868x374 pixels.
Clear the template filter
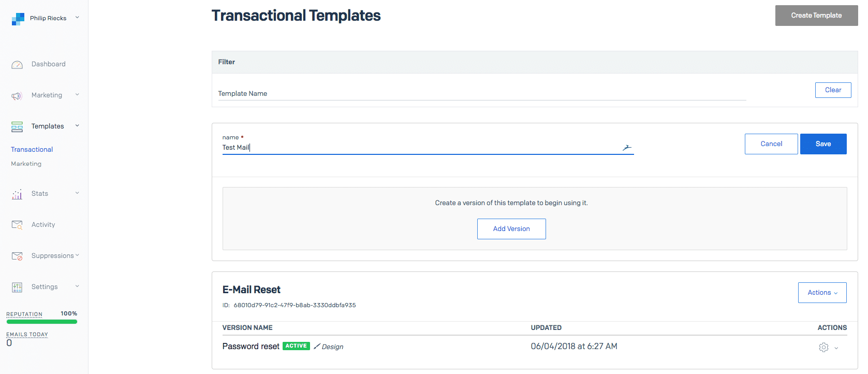pos(833,90)
